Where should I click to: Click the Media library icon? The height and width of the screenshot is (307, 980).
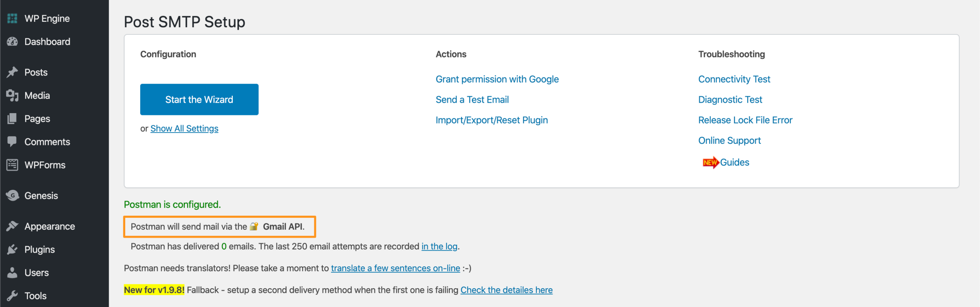[12, 95]
